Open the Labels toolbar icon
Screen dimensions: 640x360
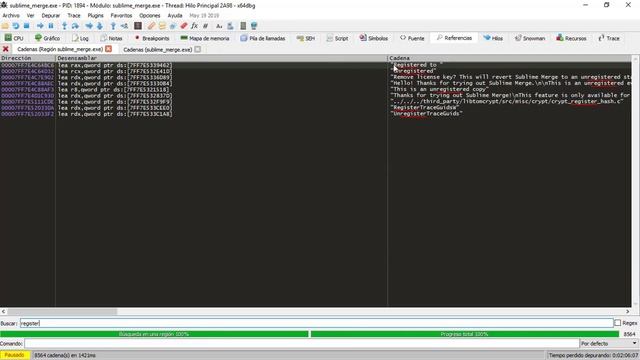pos(173,26)
